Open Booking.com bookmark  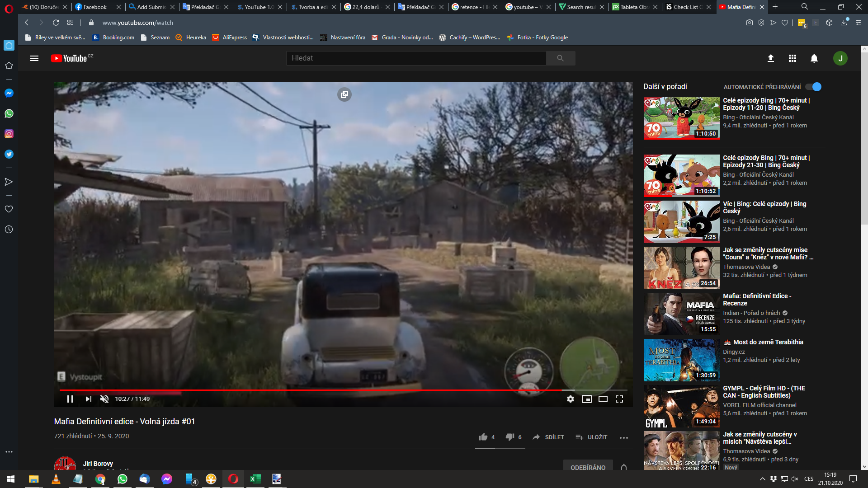tap(113, 38)
